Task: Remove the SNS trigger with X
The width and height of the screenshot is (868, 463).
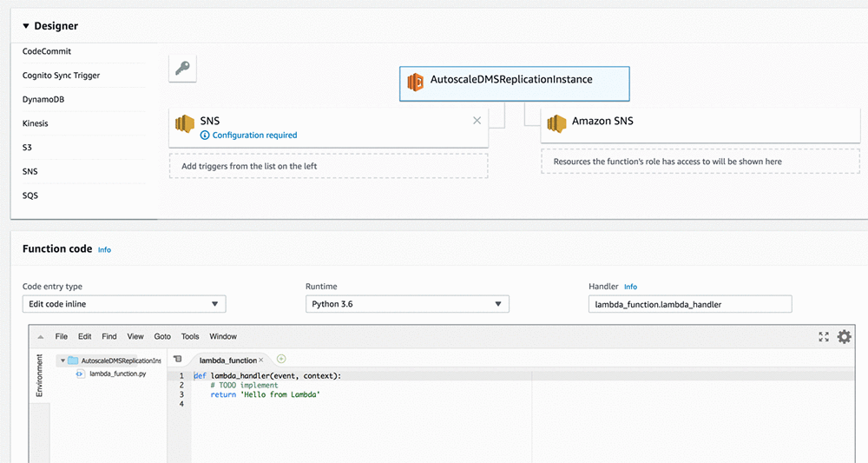Action: coord(477,120)
